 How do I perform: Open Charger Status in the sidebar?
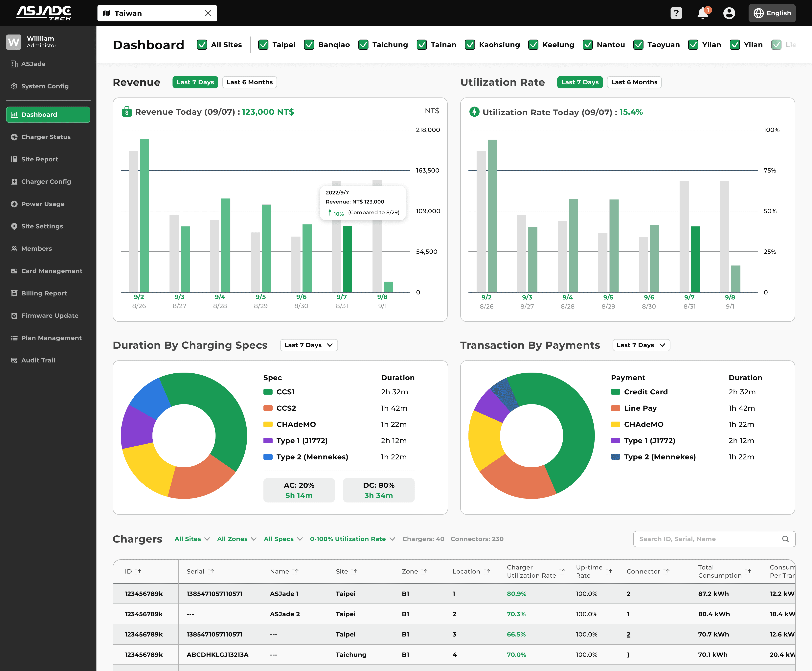pos(46,137)
